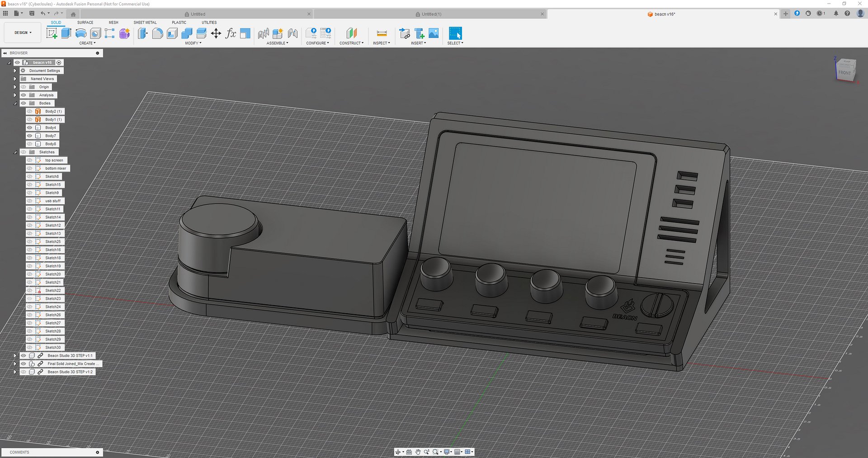Viewport: 868px width, 458px height.
Task: Select the Combine tool
Action: [x=187, y=33]
